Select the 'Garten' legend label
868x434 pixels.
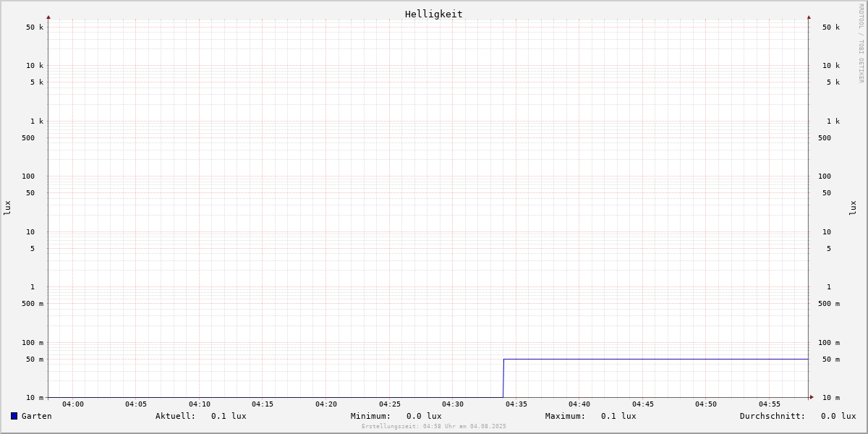pos(37,416)
